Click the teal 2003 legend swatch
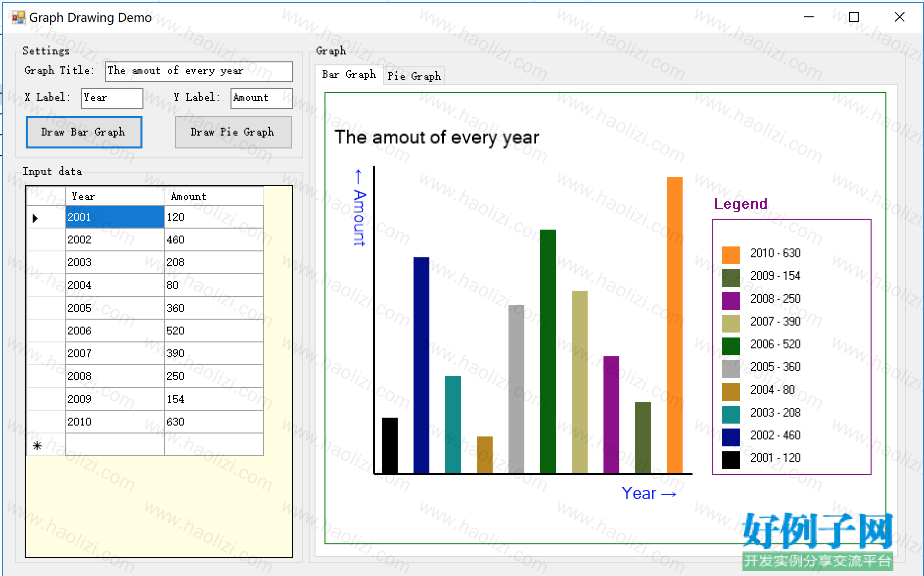The height and width of the screenshot is (576, 924). pyautogui.click(x=731, y=414)
